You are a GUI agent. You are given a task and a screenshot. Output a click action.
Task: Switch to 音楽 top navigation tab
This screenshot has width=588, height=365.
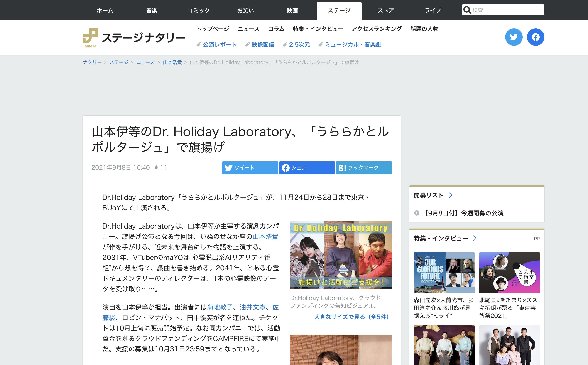(x=152, y=10)
